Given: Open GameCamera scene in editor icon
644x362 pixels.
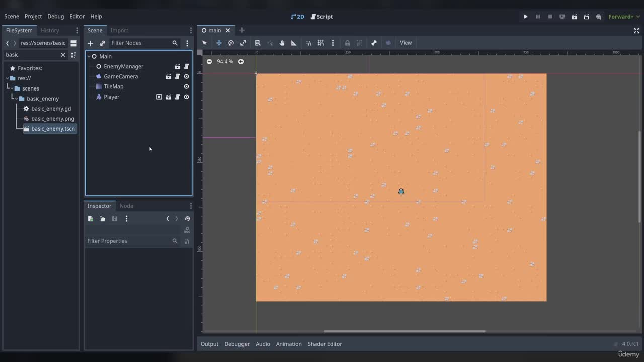Looking at the screenshot, I should (x=168, y=76).
